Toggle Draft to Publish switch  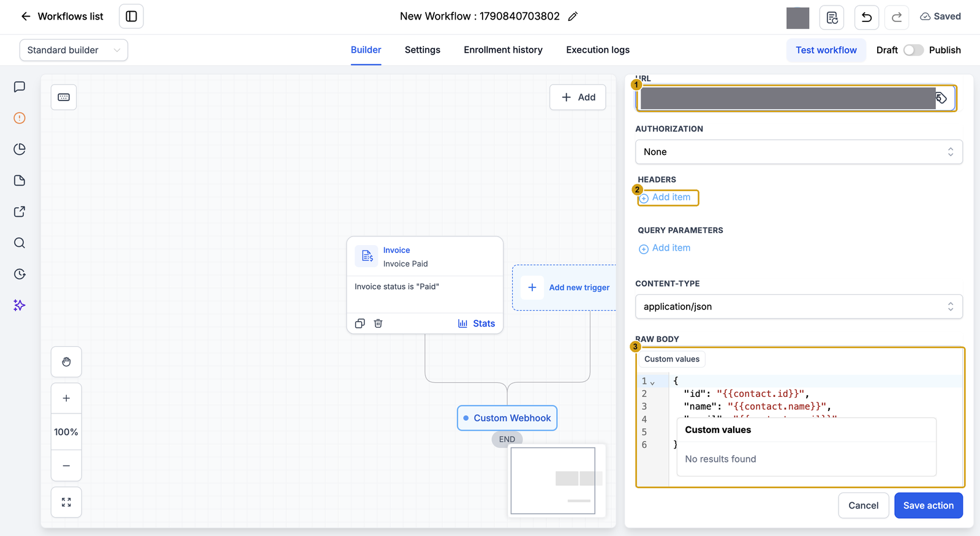pos(913,50)
